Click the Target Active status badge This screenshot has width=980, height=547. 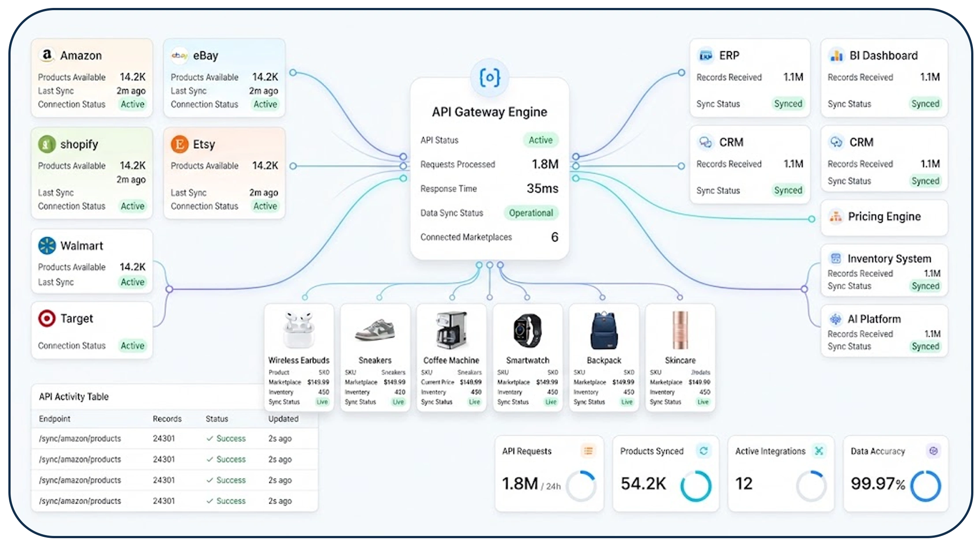pyautogui.click(x=133, y=346)
